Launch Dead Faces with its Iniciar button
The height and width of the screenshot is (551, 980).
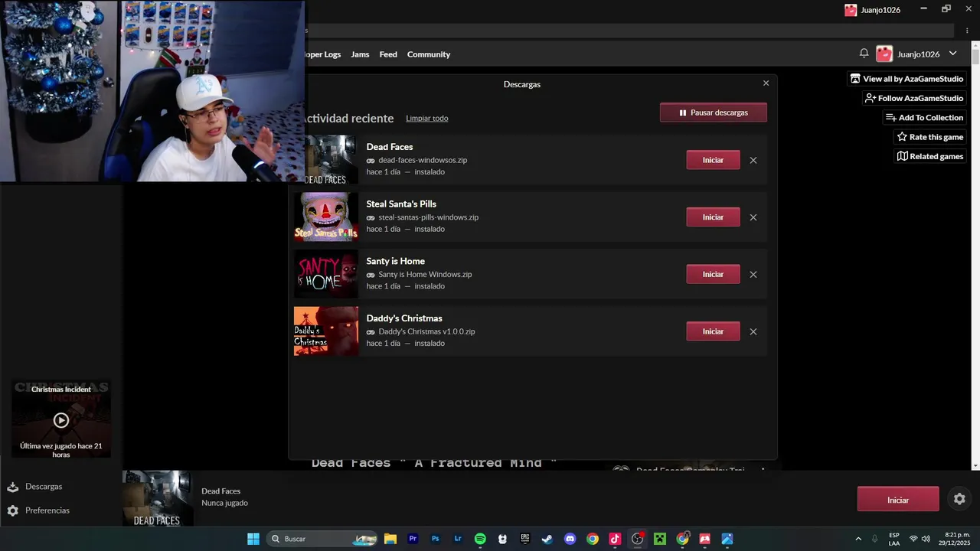[x=713, y=160]
